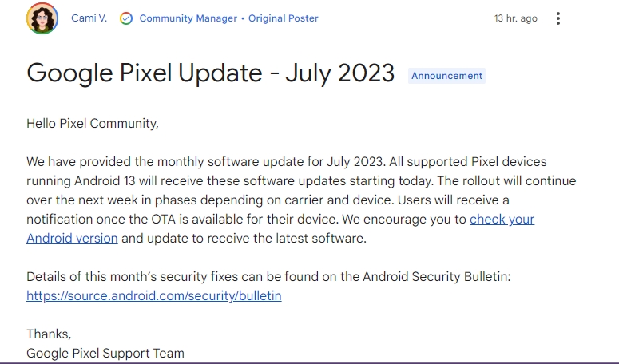The width and height of the screenshot is (619, 364).
Task: Open the three-dot more options menu
Action: 557,18
